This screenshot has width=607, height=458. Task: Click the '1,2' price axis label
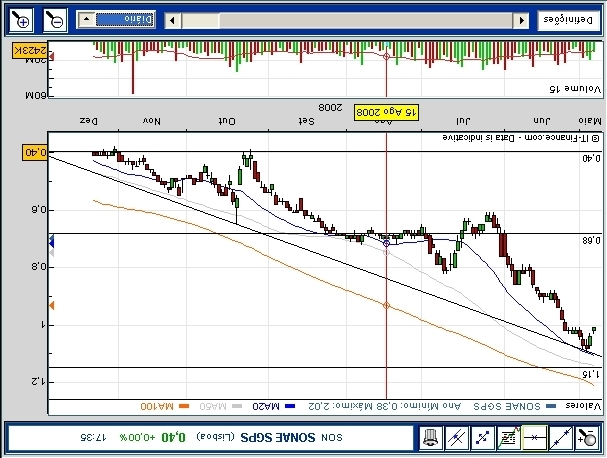tap(38, 382)
